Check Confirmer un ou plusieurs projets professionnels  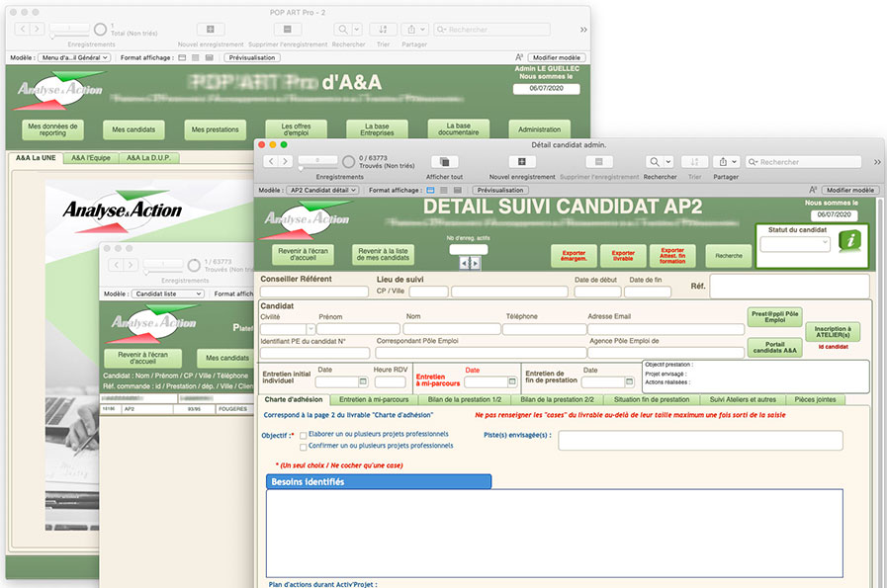point(304,447)
